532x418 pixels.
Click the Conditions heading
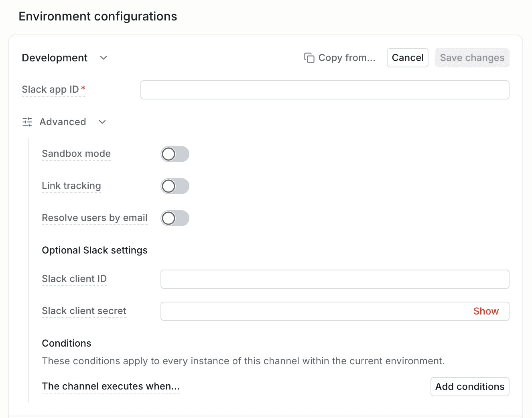[67, 343]
